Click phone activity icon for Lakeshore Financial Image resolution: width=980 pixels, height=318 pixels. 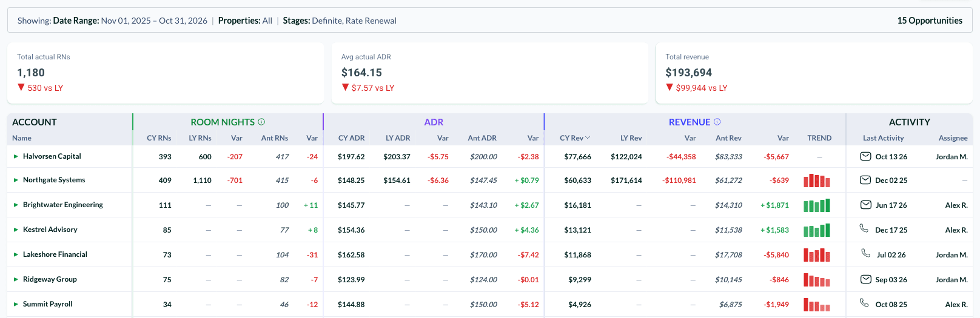point(865,253)
